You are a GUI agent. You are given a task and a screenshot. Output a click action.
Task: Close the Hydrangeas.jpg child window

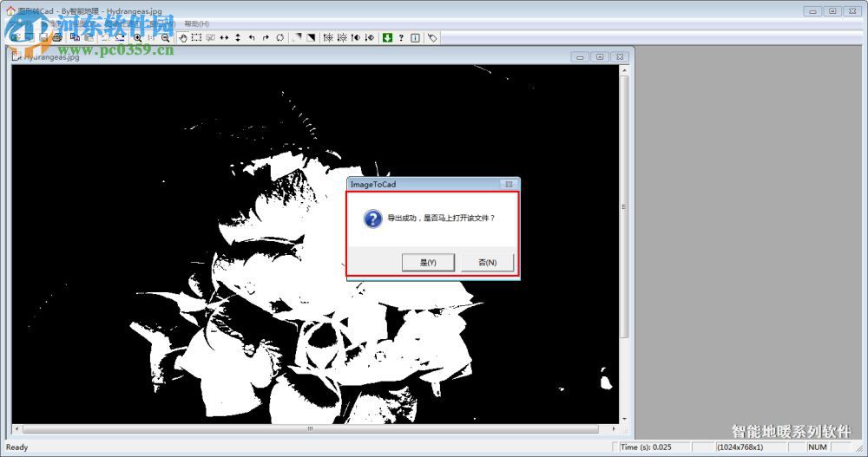coord(620,56)
